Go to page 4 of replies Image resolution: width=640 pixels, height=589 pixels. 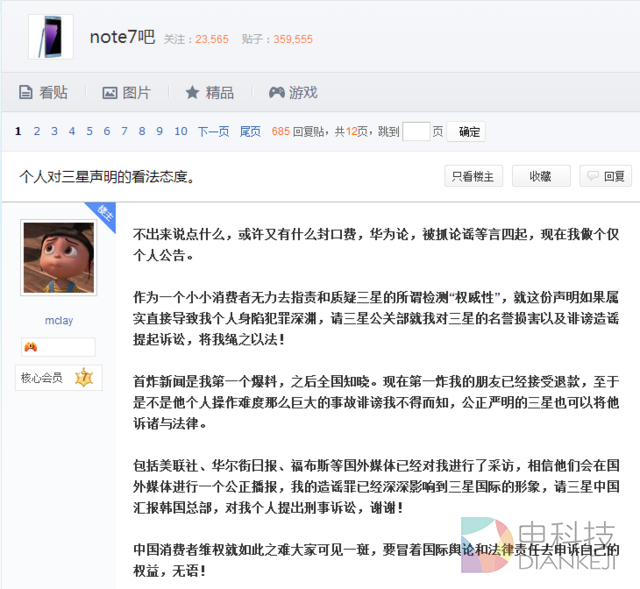pyautogui.click(x=72, y=131)
